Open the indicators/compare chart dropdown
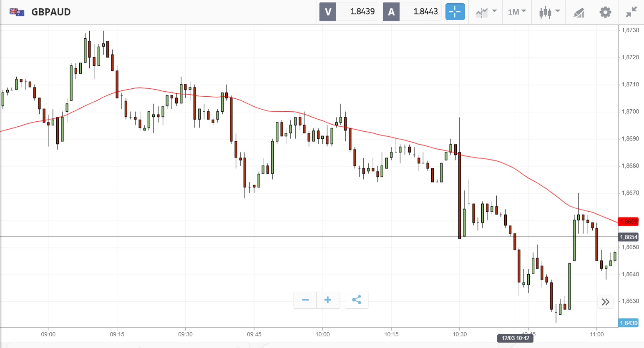The height and width of the screenshot is (348, 644). click(x=486, y=12)
